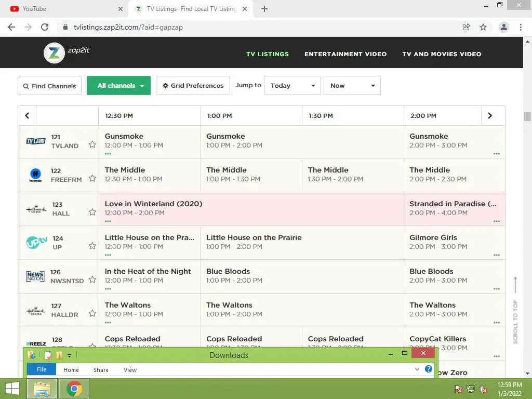
Task: Open the Downloads quick access toolbar dropdown
Action: pos(69,355)
